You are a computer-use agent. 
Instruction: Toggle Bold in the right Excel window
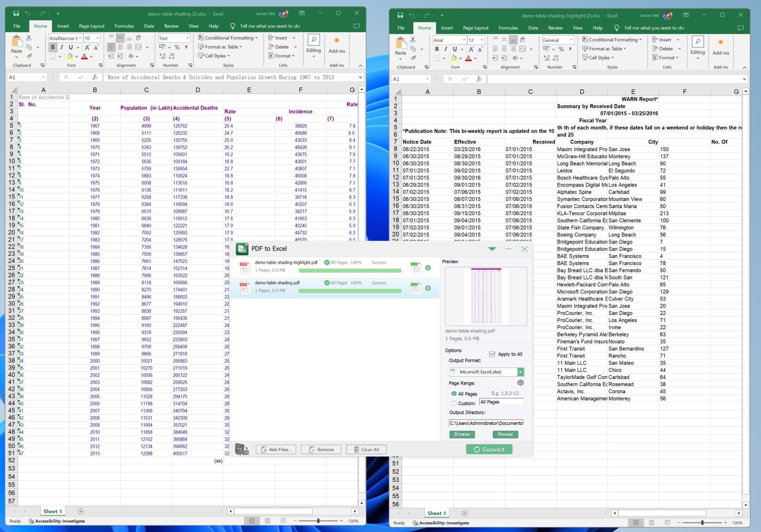click(x=437, y=49)
